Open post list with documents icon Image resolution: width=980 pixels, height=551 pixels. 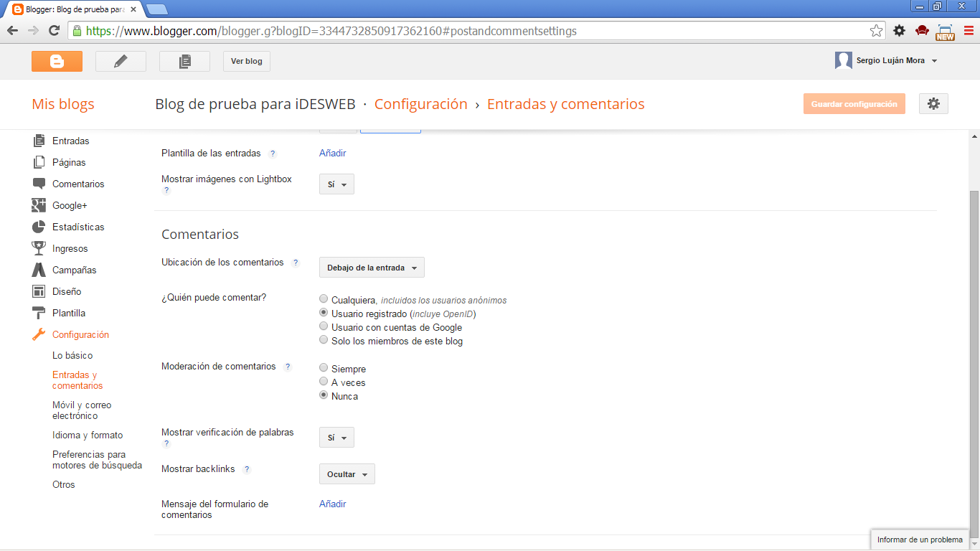click(x=184, y=61)
